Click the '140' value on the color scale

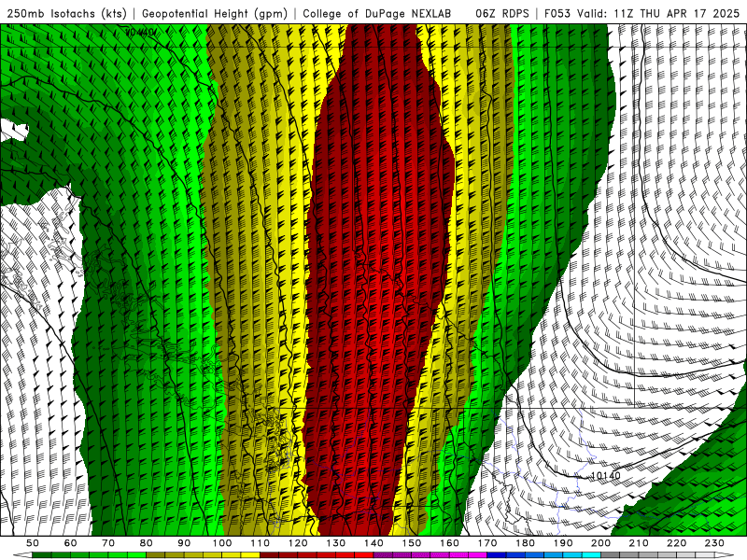point(374,543)
